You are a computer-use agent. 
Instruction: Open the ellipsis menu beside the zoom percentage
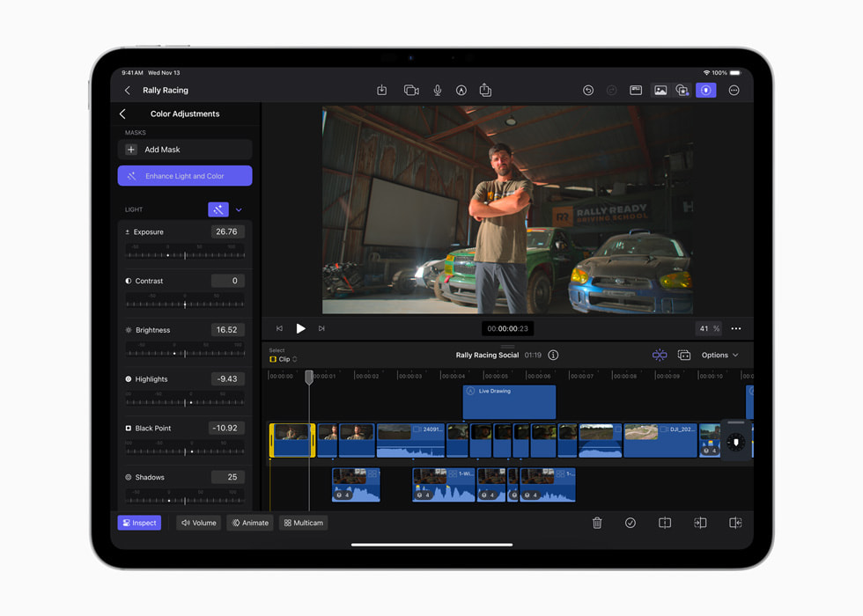[736, 328]
